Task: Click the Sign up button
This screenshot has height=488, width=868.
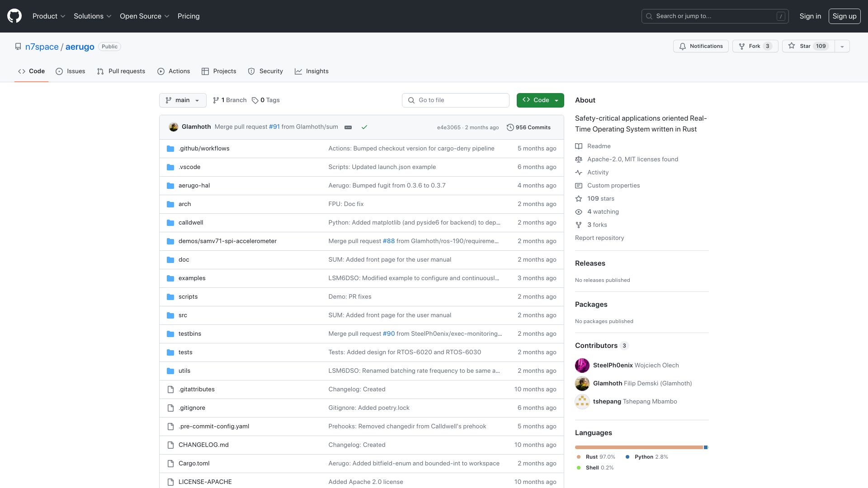Action: (x=844, y=16)
